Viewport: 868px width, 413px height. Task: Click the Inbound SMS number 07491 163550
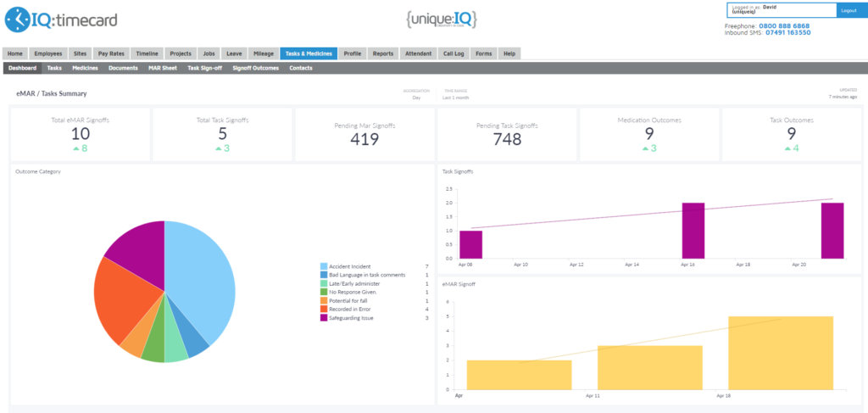coord(788,33)
